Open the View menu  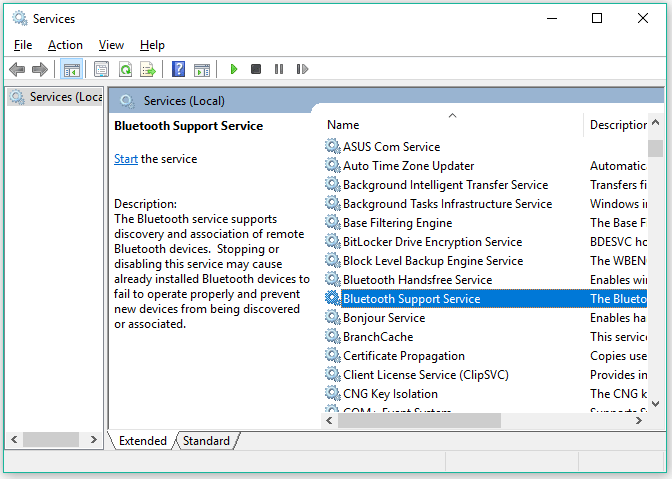111,45
